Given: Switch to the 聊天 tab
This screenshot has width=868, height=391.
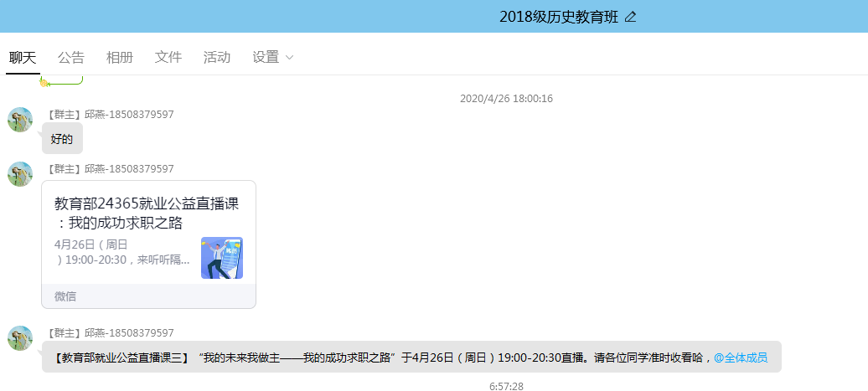Looking at the screenshot, I should pos(23,57).
